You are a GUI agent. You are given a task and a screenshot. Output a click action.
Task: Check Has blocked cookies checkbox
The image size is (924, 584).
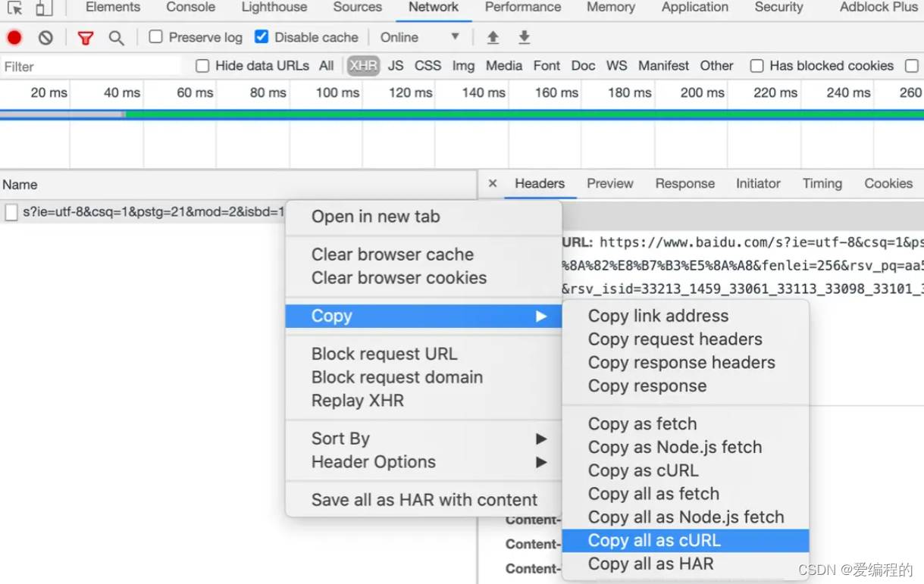(756, 66)
